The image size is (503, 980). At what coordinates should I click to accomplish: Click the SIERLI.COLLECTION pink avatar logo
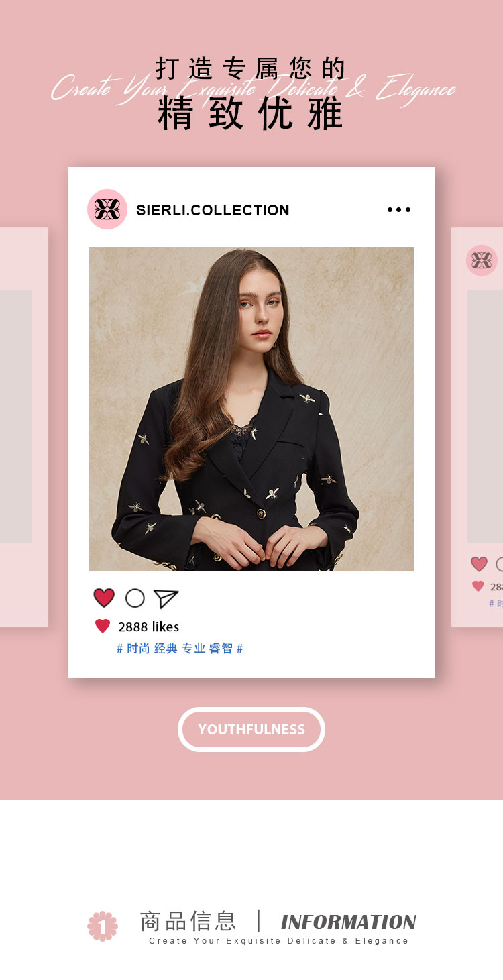pyautogui.click(x=107, y=209)
